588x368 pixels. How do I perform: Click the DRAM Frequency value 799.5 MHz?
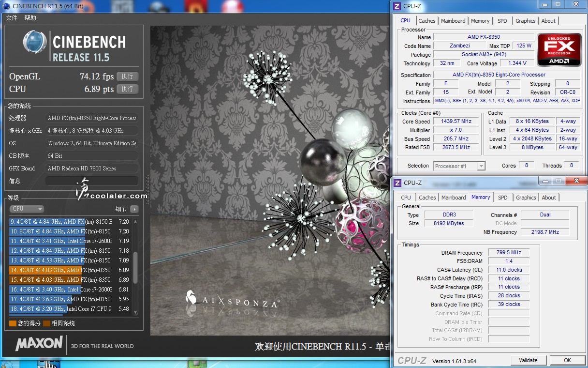coord(509,253)
